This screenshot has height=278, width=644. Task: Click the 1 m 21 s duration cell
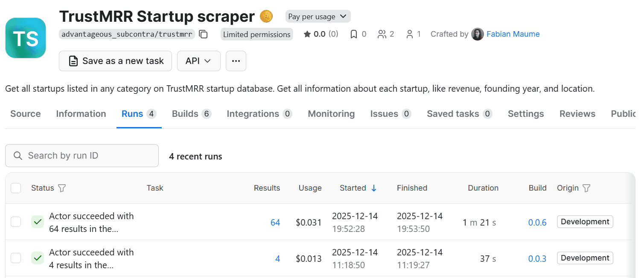479,223
